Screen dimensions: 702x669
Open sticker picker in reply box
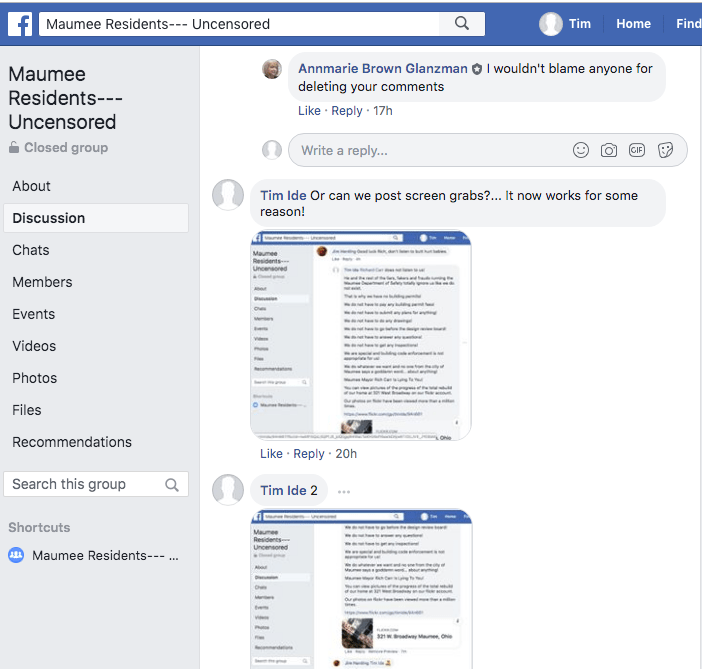[x=666, y=150]
